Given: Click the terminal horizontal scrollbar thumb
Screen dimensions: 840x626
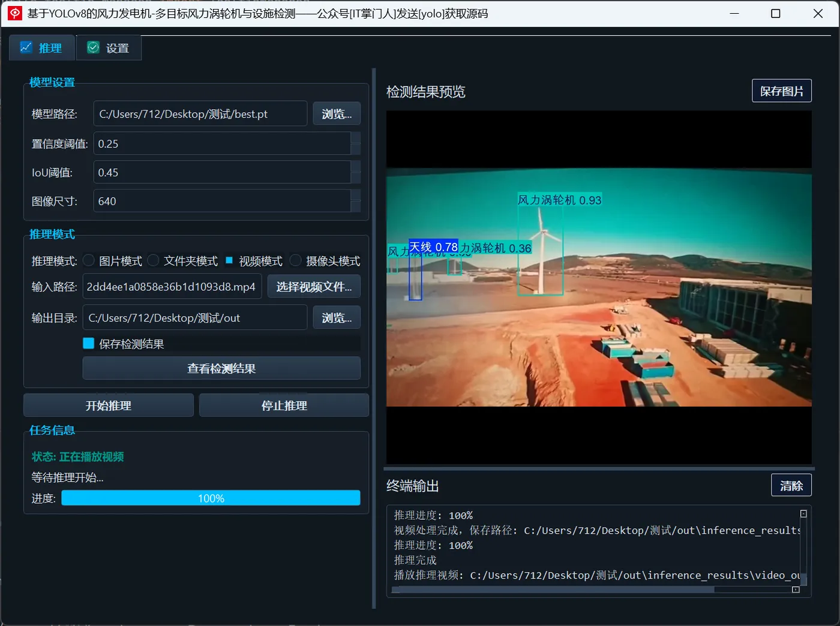Looking at the screenshot, I should [x=553, y=589].
